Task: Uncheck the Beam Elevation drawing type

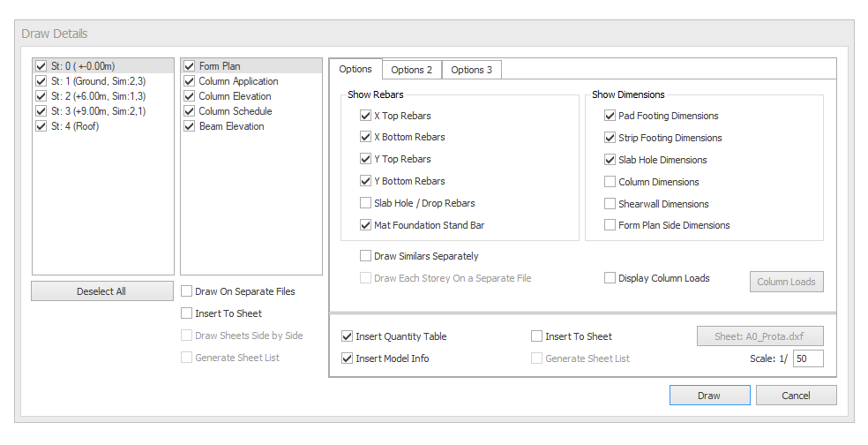Action: click(x=189, y=126)
